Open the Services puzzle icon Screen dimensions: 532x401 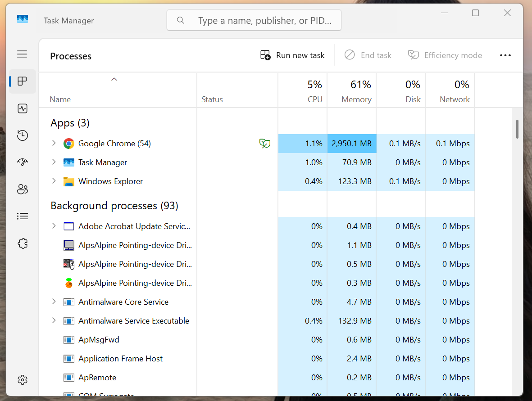[23, 243]
